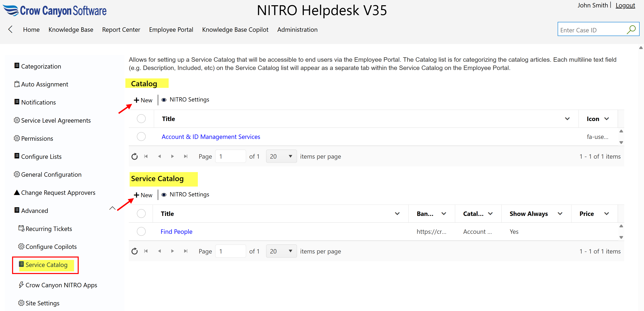Image resolution: width=644 pixels, height=311 pixels.
Task: Click the back arrow icon left of Home
Action: (x=10, y=30)
